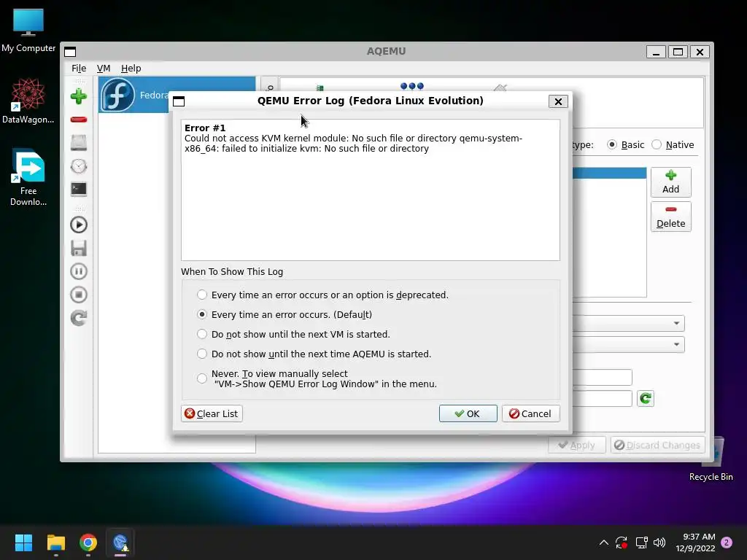Click the taskbar clock and date
Screen dimensions: 747x560
click(x=695, y=542)
